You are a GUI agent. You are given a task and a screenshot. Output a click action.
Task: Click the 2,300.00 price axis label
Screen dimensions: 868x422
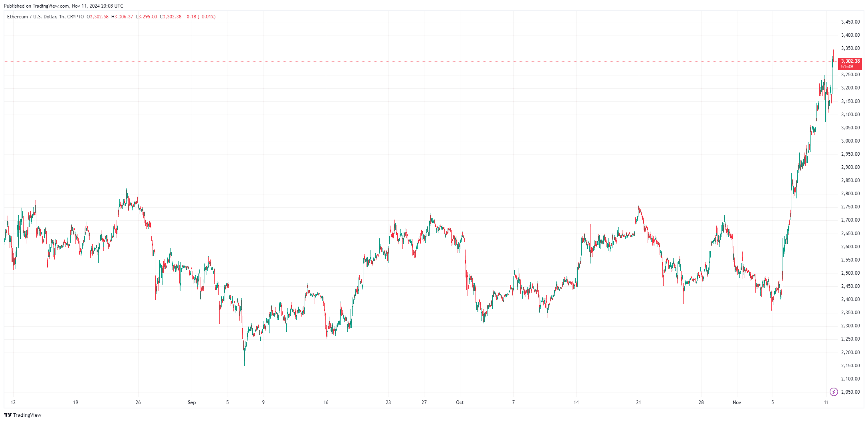(x=850, y=326)
